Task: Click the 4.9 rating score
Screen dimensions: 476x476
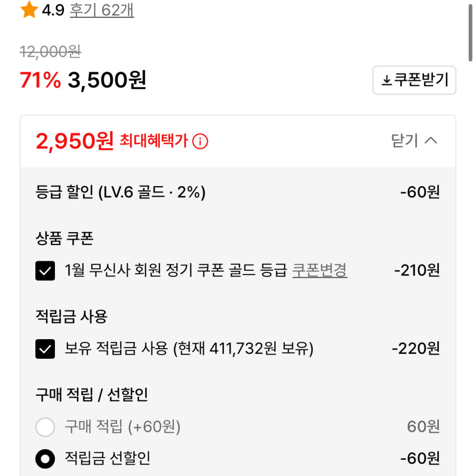Action: point(53,10)
